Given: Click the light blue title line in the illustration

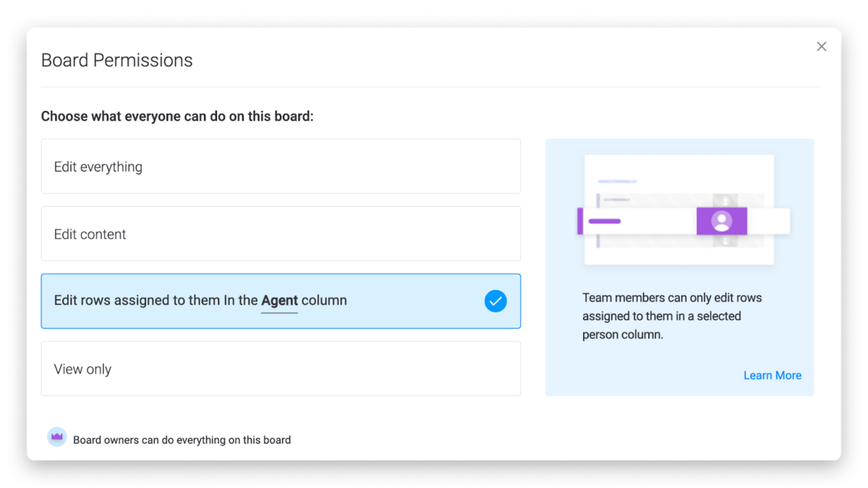Looking at the screenshot, I should coord(617,181).
